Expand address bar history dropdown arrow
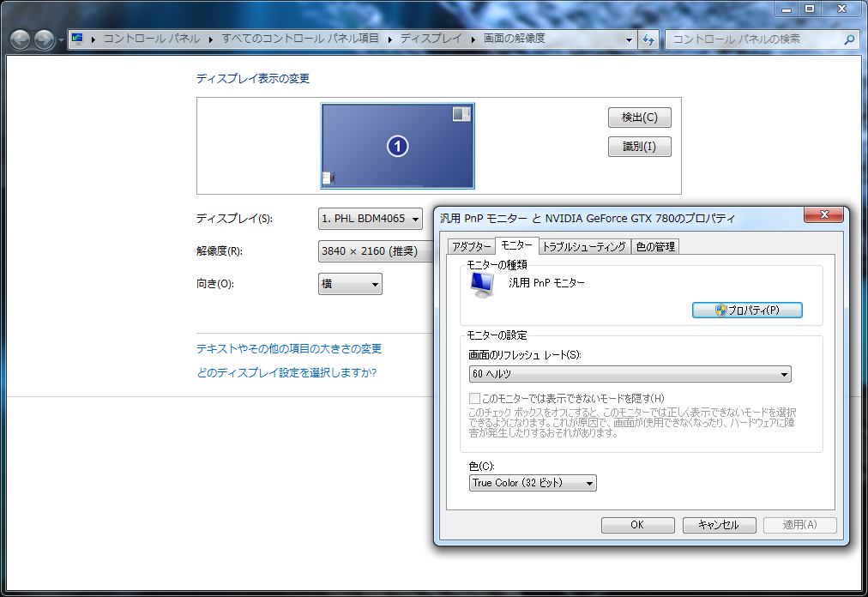 coord(629,39)
